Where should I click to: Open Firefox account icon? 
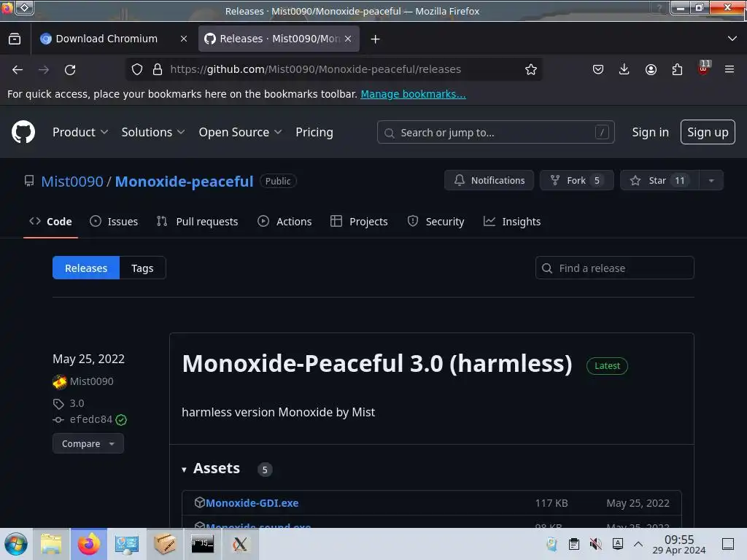point(651,69)
